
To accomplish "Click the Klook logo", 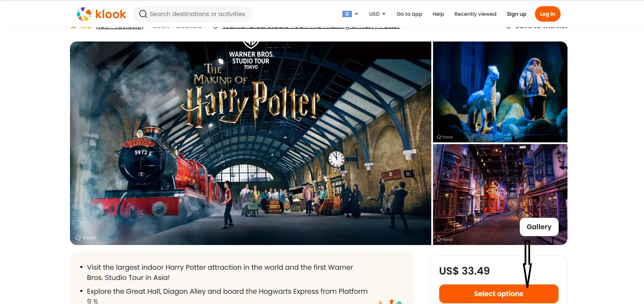I will tap(101, 14).
